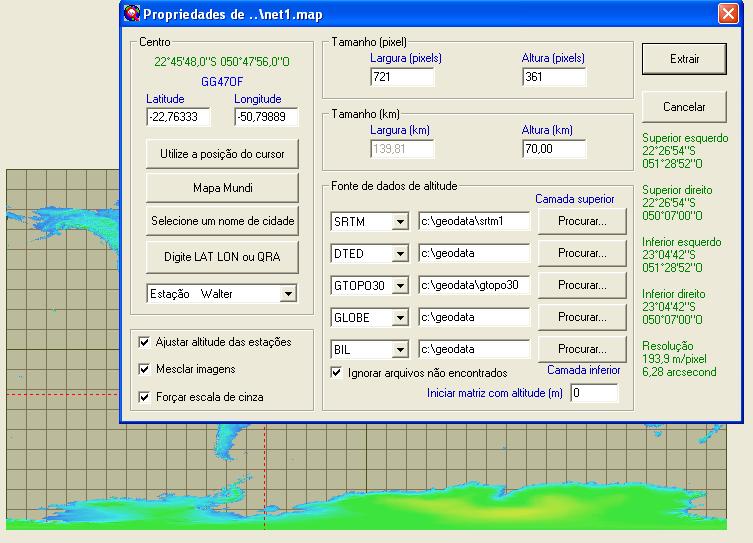Click the Inferior direito label
Viewport: 753px width, 543px height.
tap(674, 294)
